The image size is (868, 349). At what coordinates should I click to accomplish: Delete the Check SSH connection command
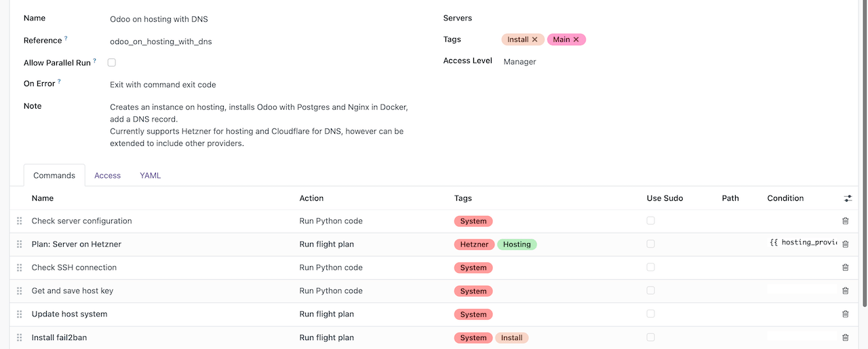[x=845, y=268]
